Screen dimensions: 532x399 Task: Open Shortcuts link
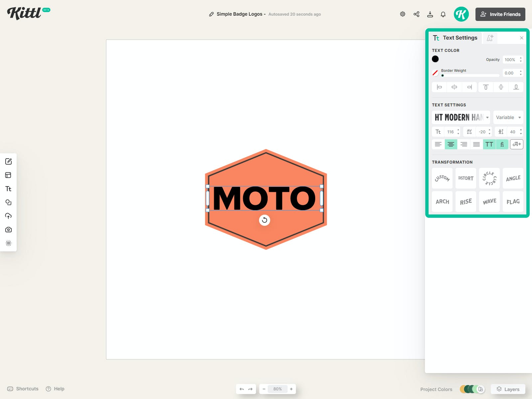tap(23, 389)
